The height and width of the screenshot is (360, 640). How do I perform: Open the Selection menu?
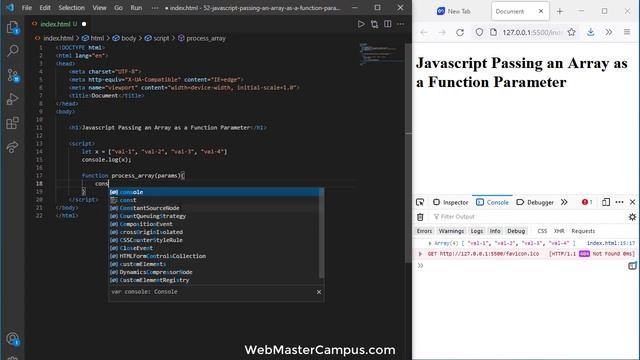tap(71, 8)
